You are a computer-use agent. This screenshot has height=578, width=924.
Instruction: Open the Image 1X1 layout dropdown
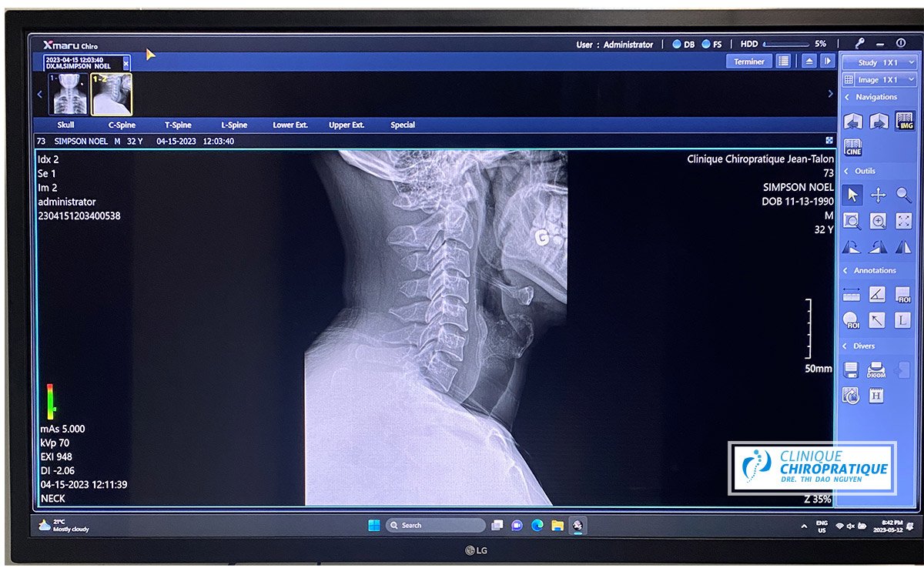879,79
